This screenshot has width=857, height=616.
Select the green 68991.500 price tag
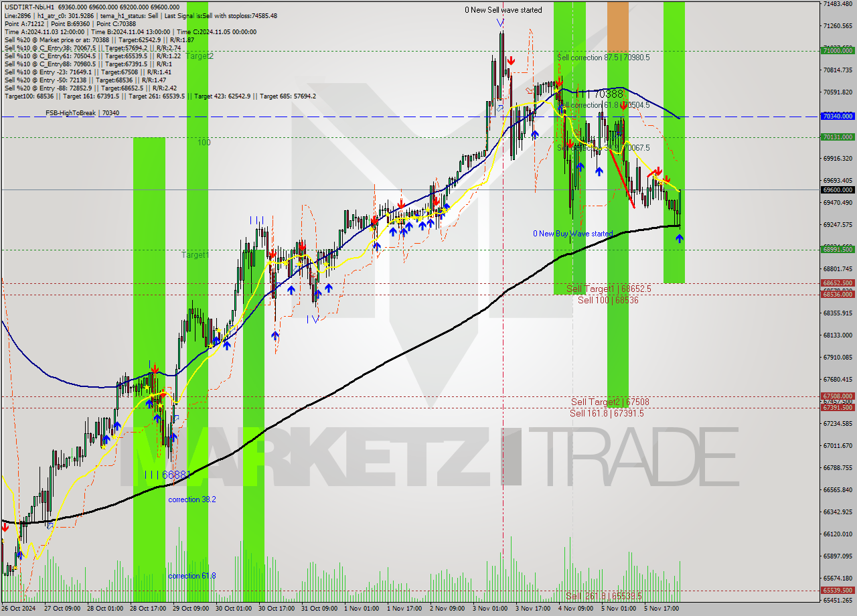[837, 249]
